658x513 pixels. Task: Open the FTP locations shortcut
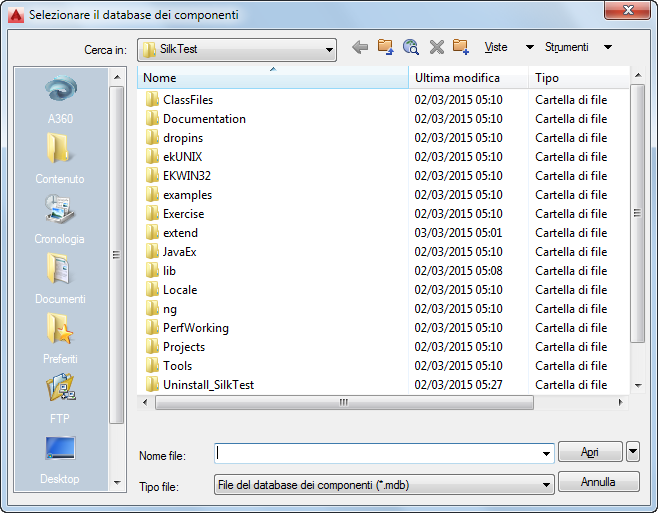tap(60, 399)
